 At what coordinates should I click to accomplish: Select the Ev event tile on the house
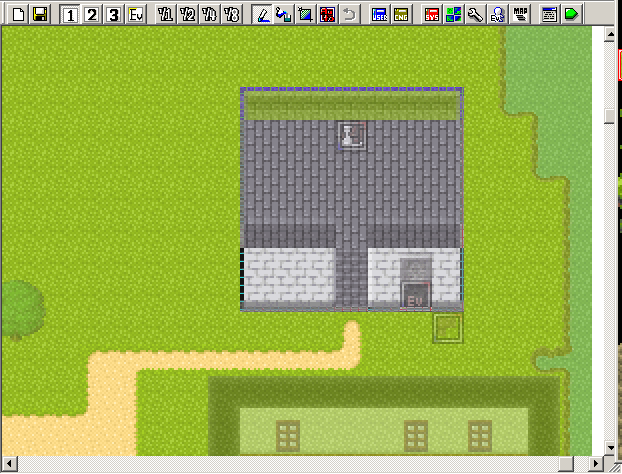coord(416,296)
